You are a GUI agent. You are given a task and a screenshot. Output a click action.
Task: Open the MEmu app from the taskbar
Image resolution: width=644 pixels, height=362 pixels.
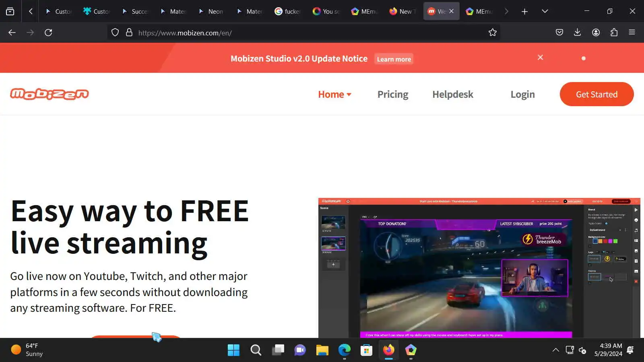click(411, 350)
